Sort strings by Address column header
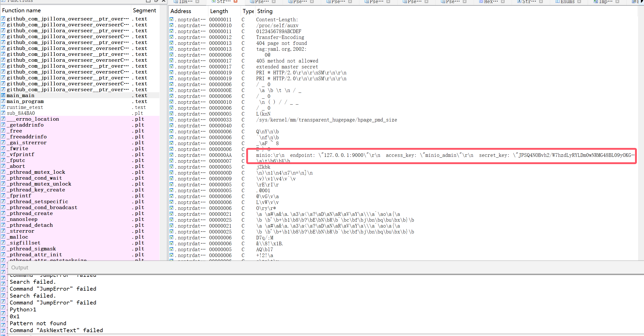644x336 pixels. [181, 11]
